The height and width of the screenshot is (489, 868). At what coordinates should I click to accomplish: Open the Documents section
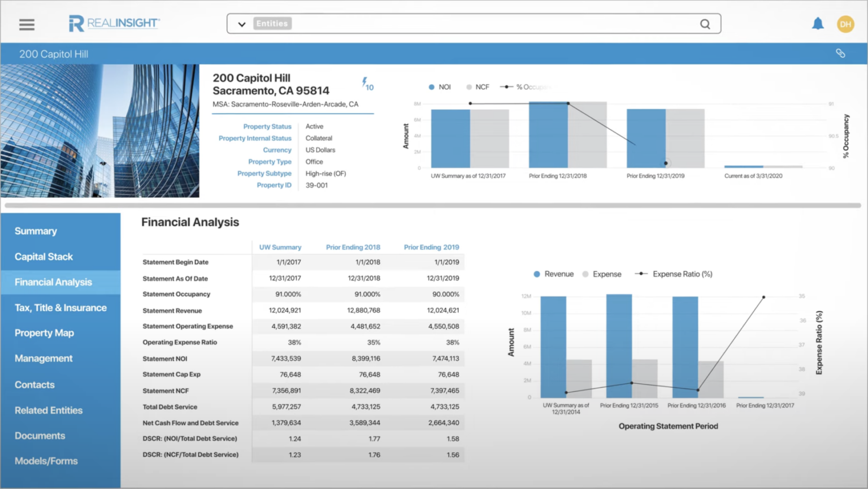[40, 436]
